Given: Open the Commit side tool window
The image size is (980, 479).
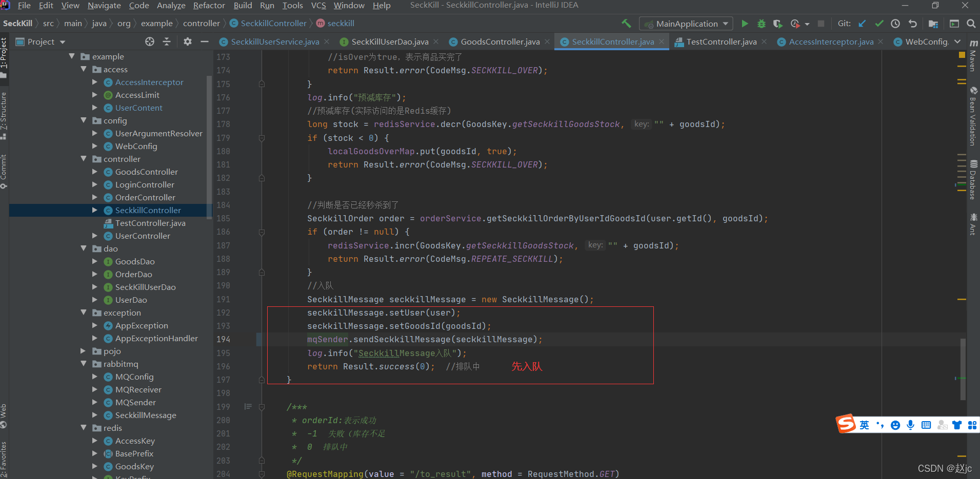Looking at the screenshot, I should pyautogui.click(x=4, y=171).
